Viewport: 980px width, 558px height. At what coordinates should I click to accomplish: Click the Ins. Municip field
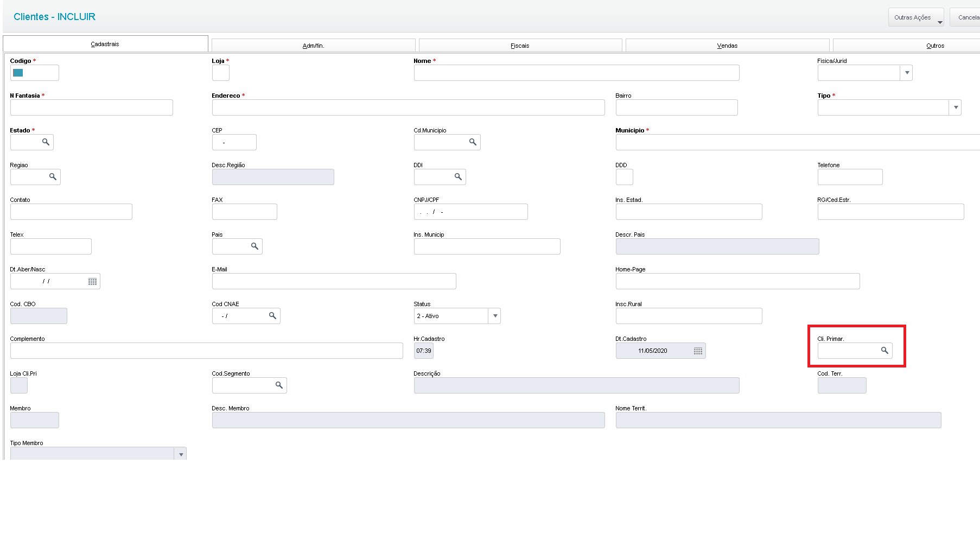487,246
